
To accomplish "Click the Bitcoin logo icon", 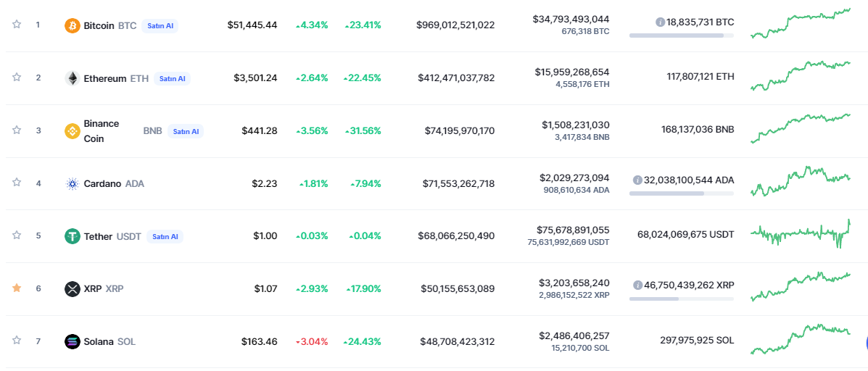I will coord(73,25).
